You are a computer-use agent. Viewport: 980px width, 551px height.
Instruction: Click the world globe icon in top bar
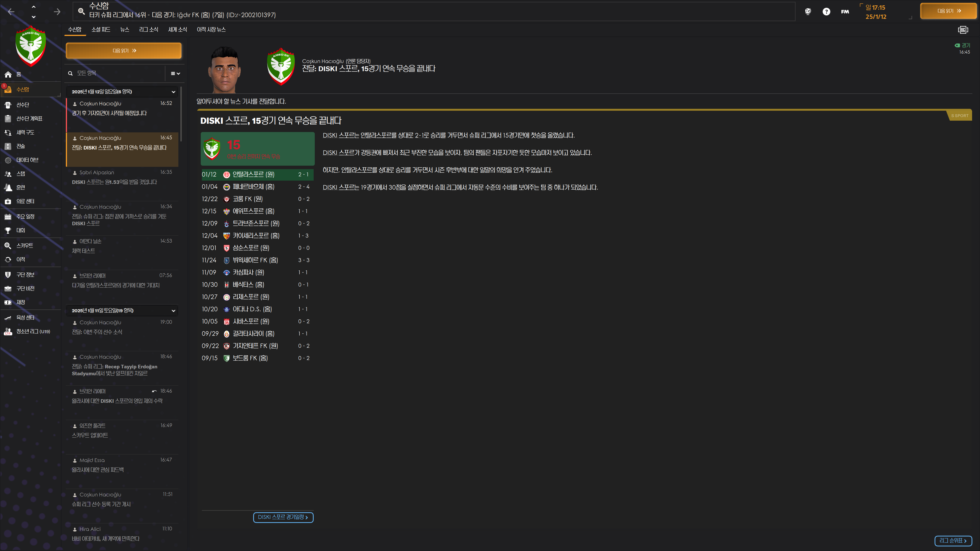[808, 11]
